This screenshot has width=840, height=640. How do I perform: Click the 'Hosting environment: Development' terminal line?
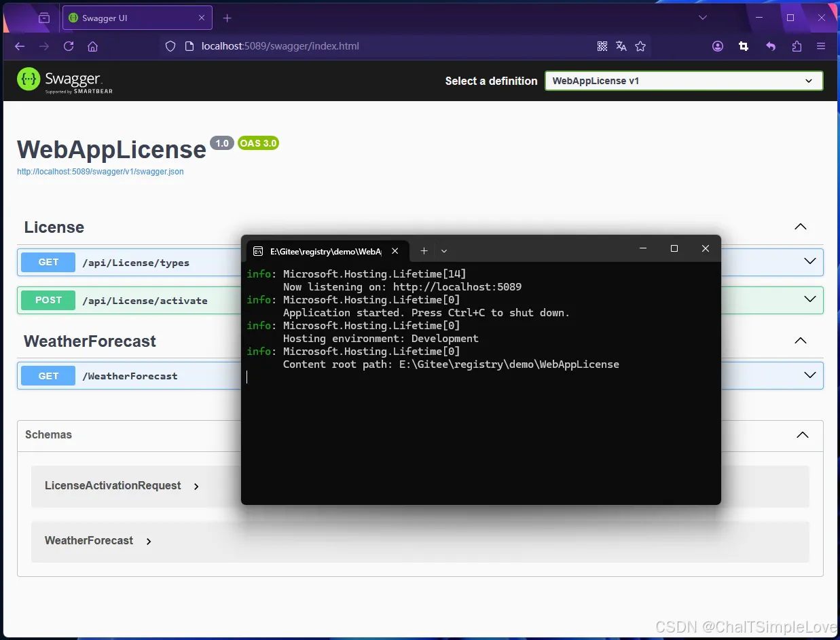[x=380, y=339]
